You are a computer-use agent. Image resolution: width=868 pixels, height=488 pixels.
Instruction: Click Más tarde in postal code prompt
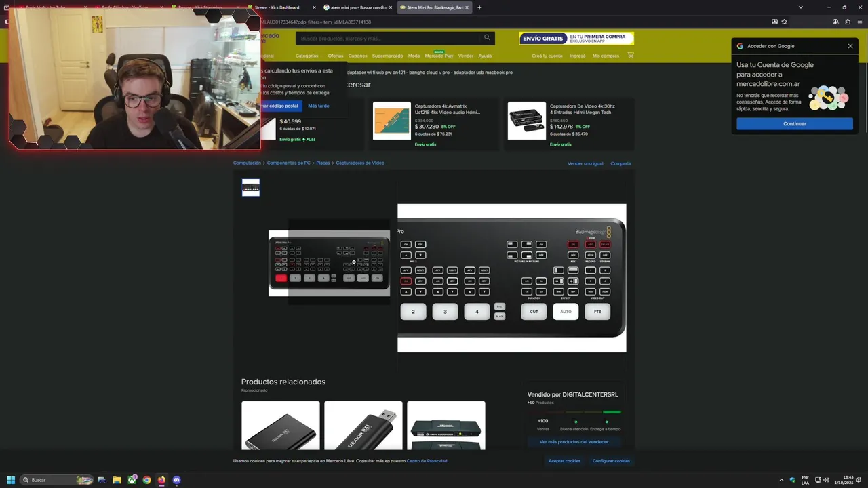pos(318,106)
